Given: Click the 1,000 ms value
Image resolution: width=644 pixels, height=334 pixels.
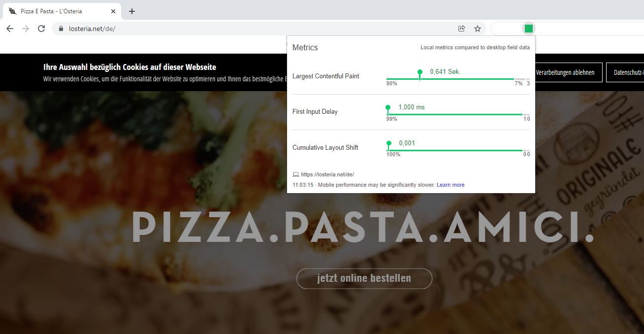Looking at the screenshot, I should 412,107.
